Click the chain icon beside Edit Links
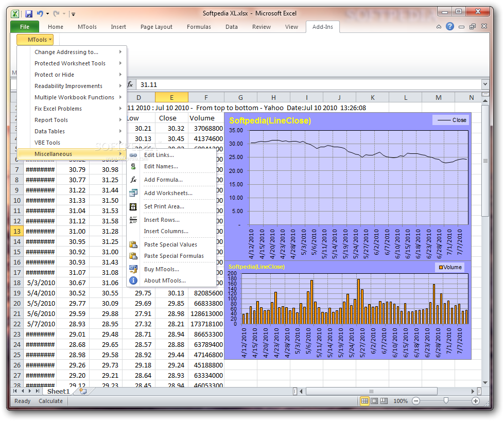504x421 pixels. coord(133,155)
